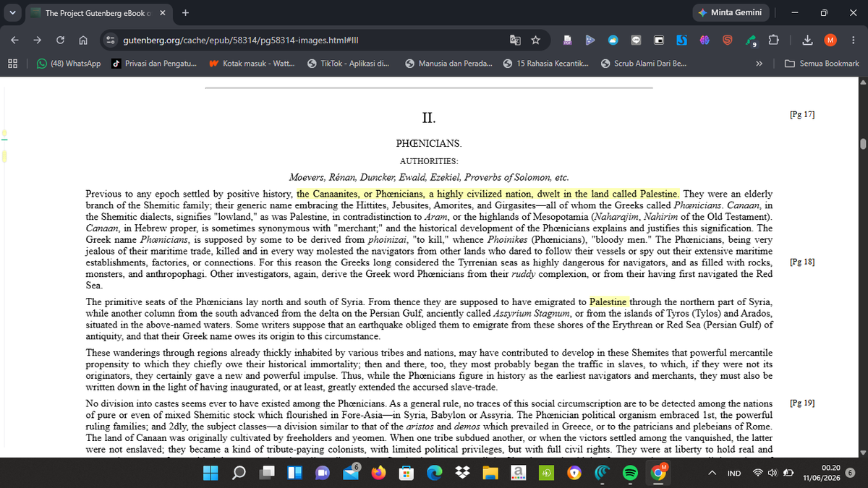868x488 pixels.
Task: Click the AUTHORITIES: subheading
Action: [429, 160]
